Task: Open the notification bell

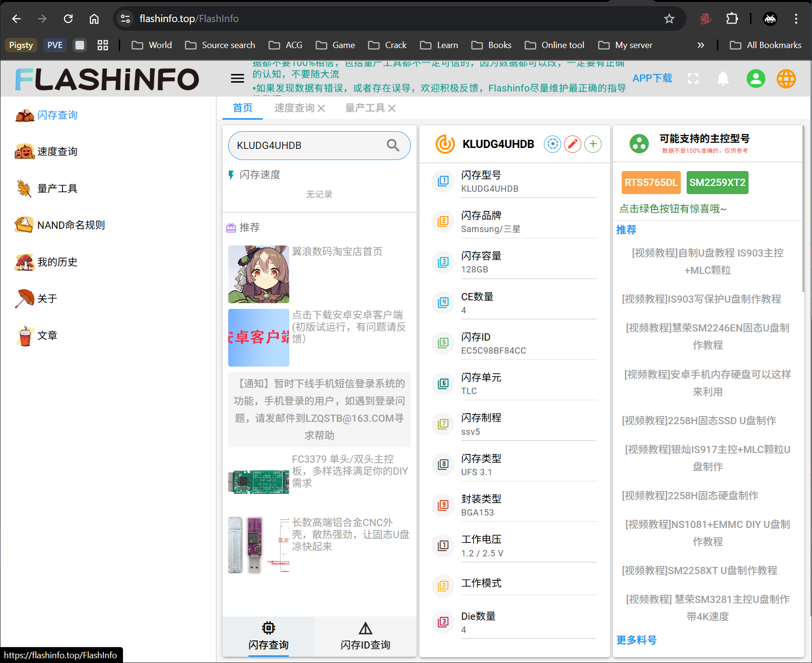Action: pyautogui.click(x=723, y=78)
